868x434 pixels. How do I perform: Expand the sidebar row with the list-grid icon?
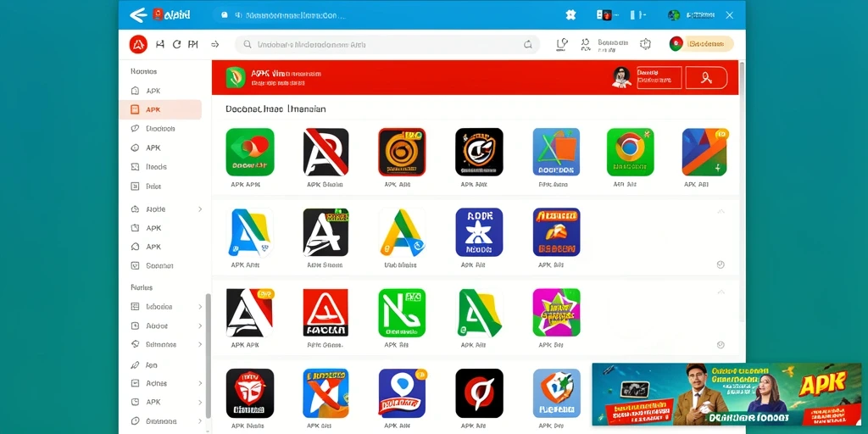(x=167, y=307)
